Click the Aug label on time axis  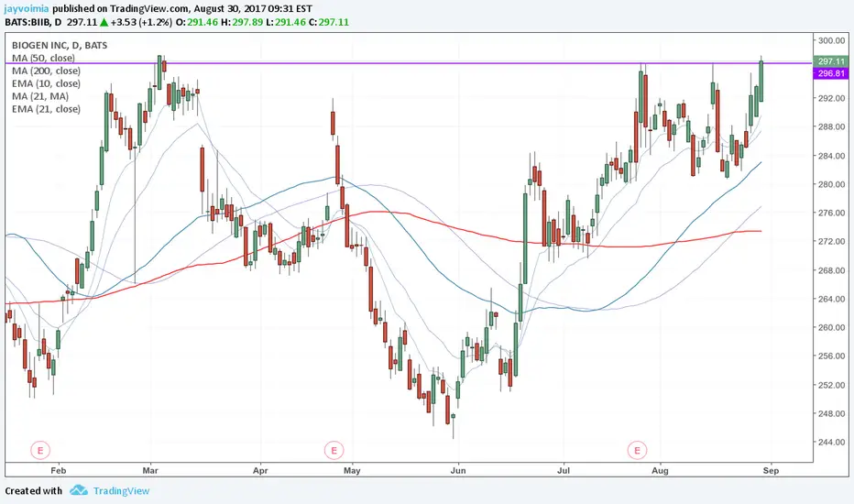660,470
